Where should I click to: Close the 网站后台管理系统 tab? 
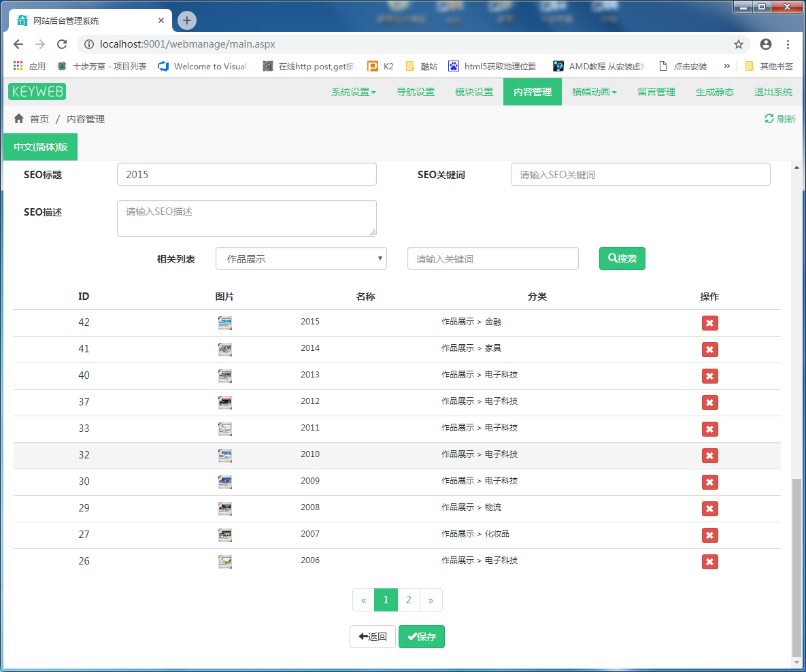point(161,20)
